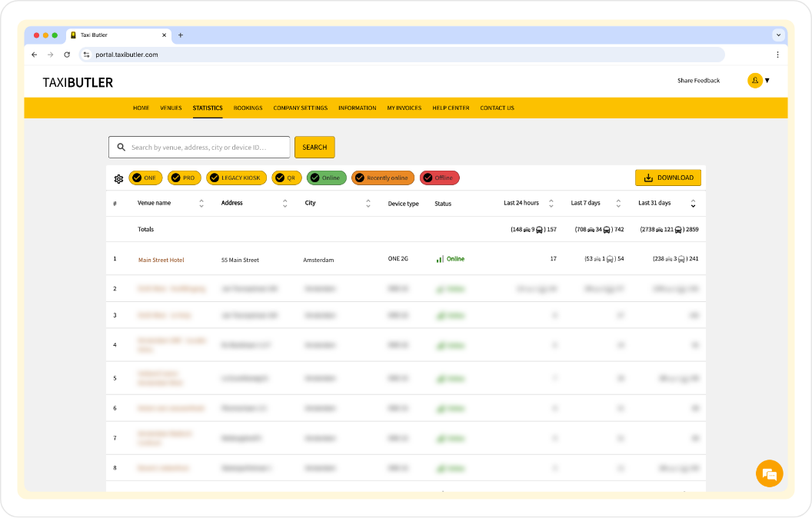This screenshot has width=812, height=518.
Task: Sort table by Venue name column arrows
Action: click(x=201, y=204)
